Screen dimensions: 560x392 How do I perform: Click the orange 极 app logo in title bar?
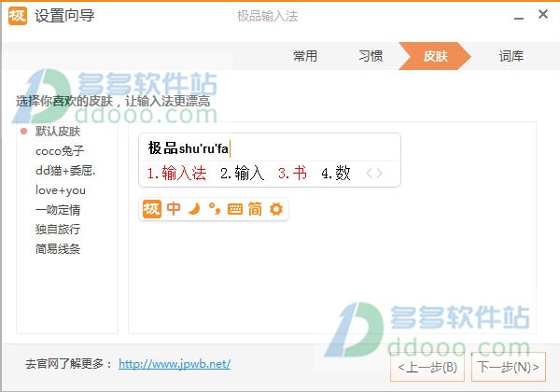click(x=18, y=16)
